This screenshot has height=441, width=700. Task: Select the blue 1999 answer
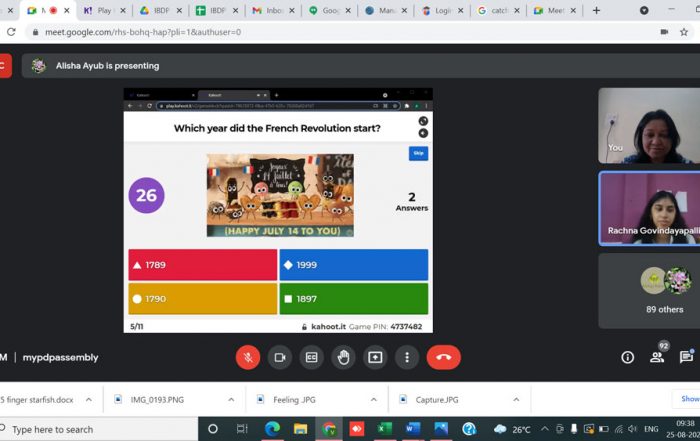coord(354,265)
